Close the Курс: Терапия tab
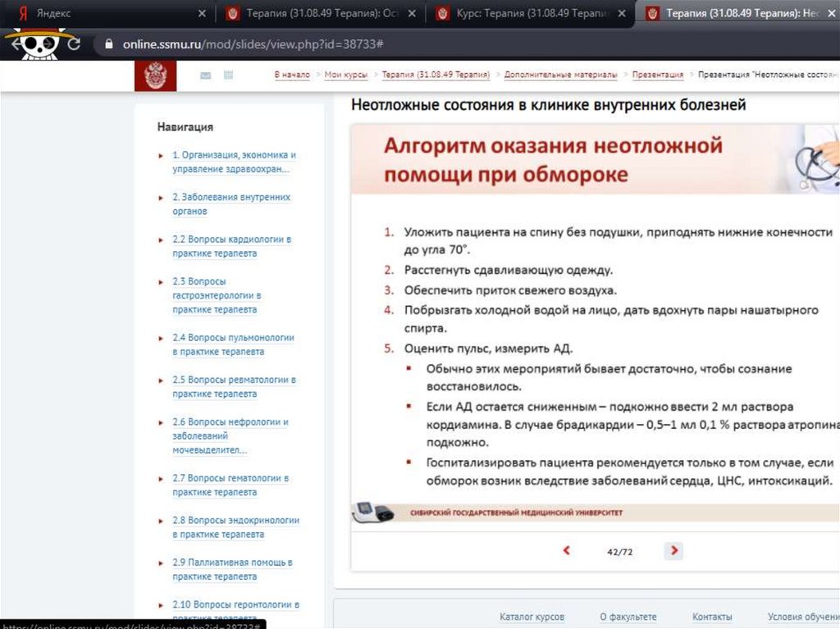The width and height of the screenshot is (840, 629). tap(622, 13)
